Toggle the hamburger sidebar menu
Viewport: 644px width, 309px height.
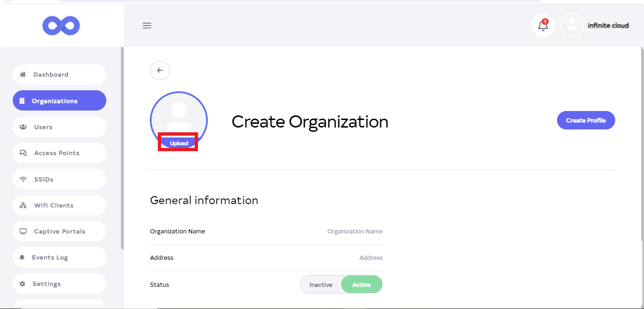point(147,26)
